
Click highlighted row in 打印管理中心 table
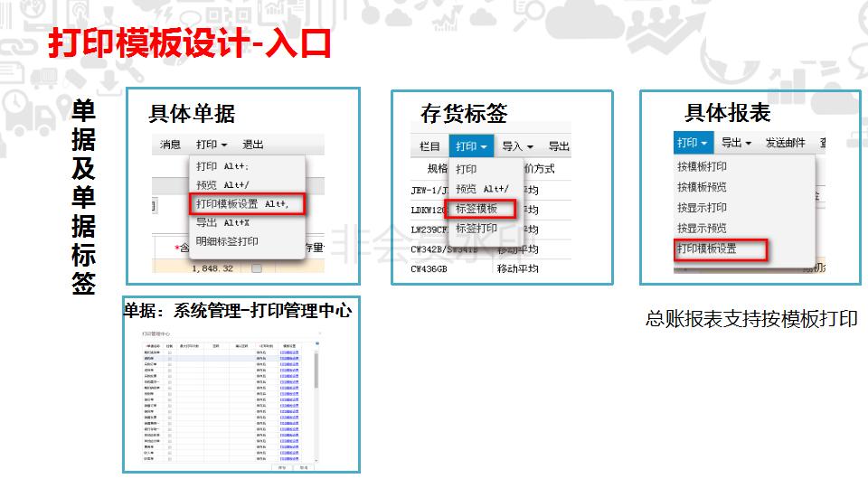pyautogui.click(x=222, y=359)
